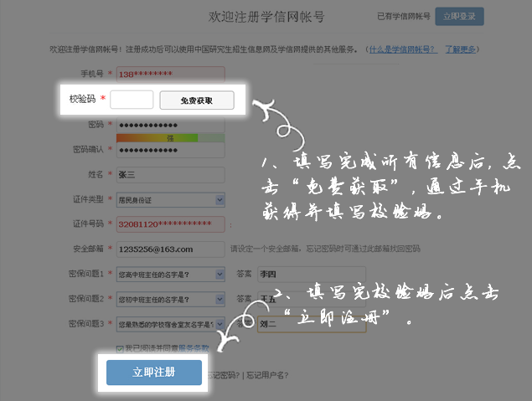This screenshot has height=401, width=532.
Task: Expand the 密保问题1 security question dropdown
Action: (x=171, y=274)
